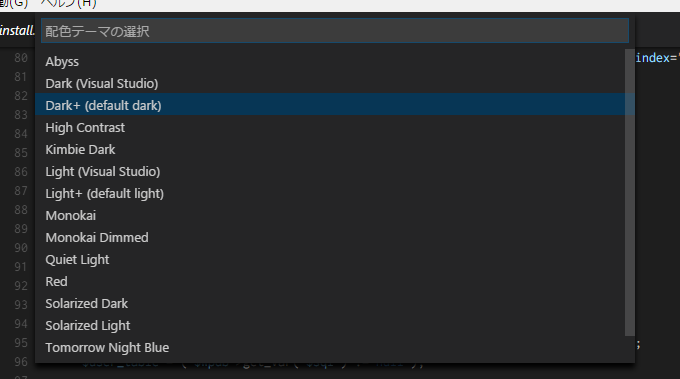Screen dimensions: 680x379
Task: Open the Go (G) menu
Action: tap(14, 4)
